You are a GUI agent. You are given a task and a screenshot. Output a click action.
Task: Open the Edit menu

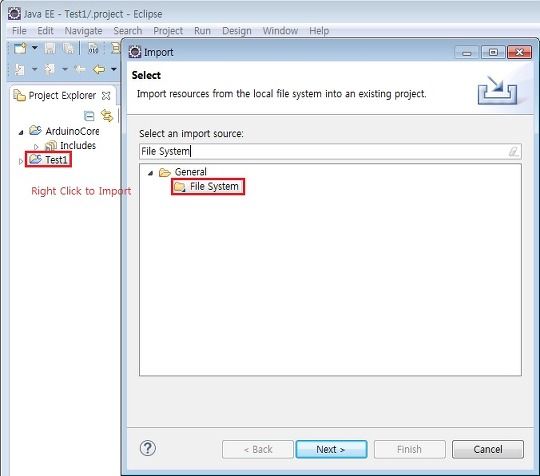pyautogui.click(x=45, y=31)
